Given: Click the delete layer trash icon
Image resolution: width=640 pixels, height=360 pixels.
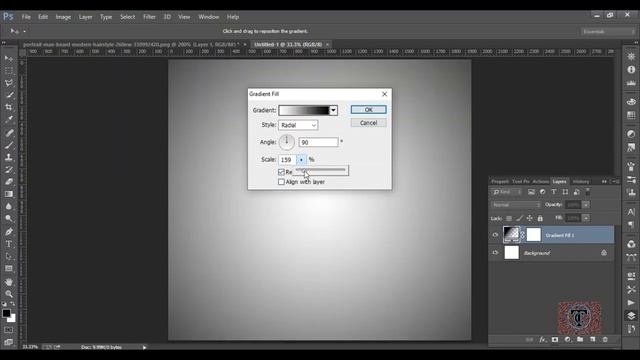Looking at the screenshot, I should 605,340.
